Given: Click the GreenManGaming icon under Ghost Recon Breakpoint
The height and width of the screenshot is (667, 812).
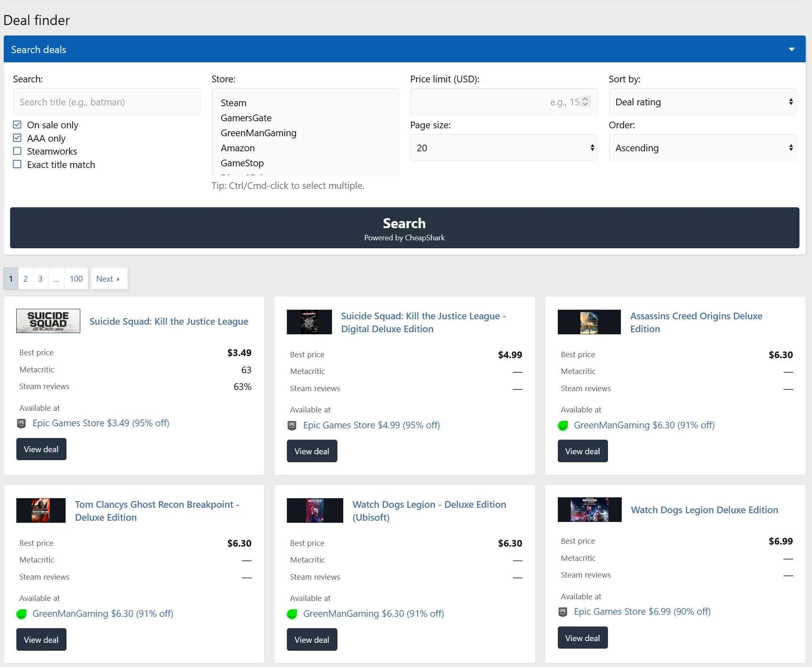Looking at the screenshot, I should [x=21, y=614].
